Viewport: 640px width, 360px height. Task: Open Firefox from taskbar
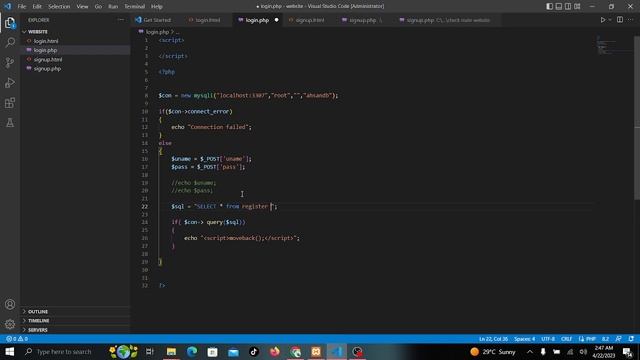275,352
